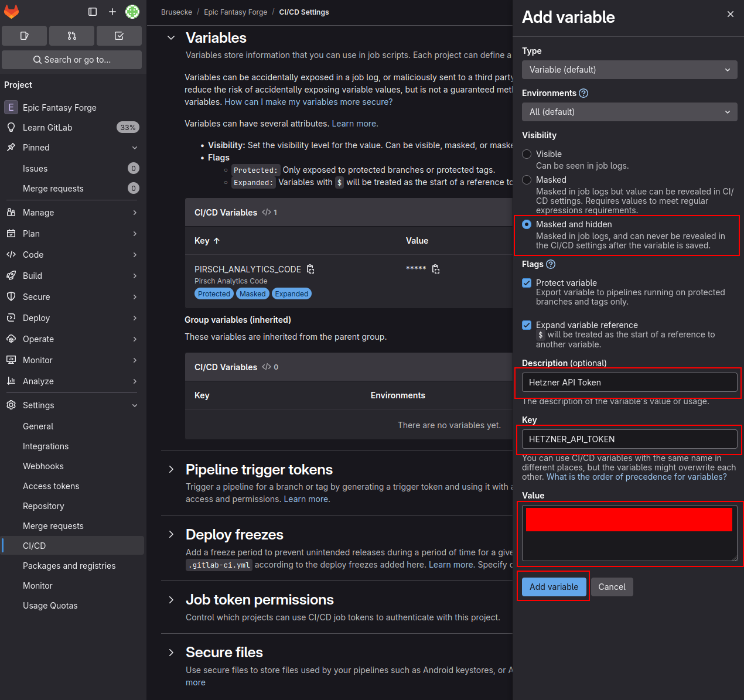Collapse the Variables section chevron

(171, 37)
